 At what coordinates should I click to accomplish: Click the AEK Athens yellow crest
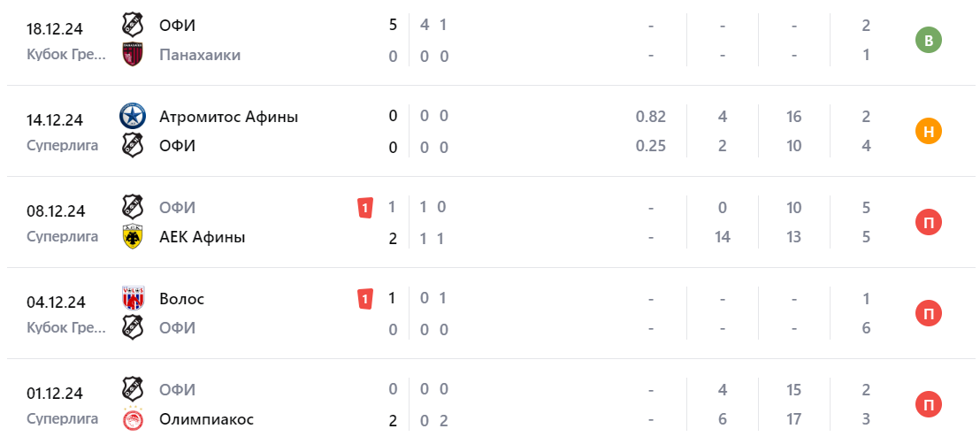click(x=132, y=237)
